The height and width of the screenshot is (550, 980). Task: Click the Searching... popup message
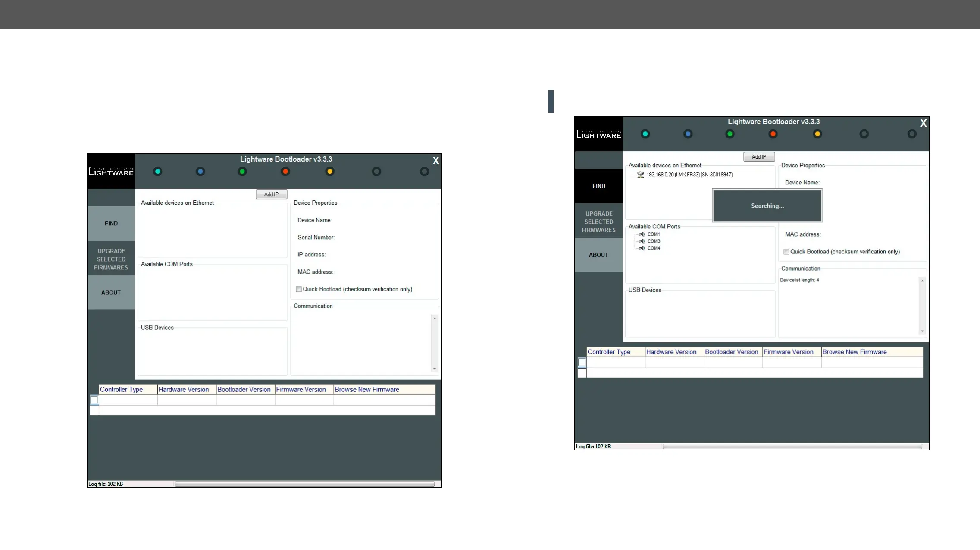767,206
